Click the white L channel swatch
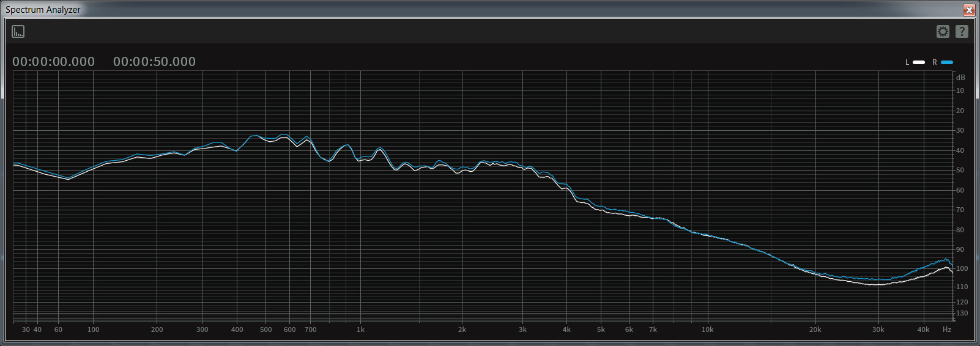This screenshot has width=980, height=346. tap(919, 62)
